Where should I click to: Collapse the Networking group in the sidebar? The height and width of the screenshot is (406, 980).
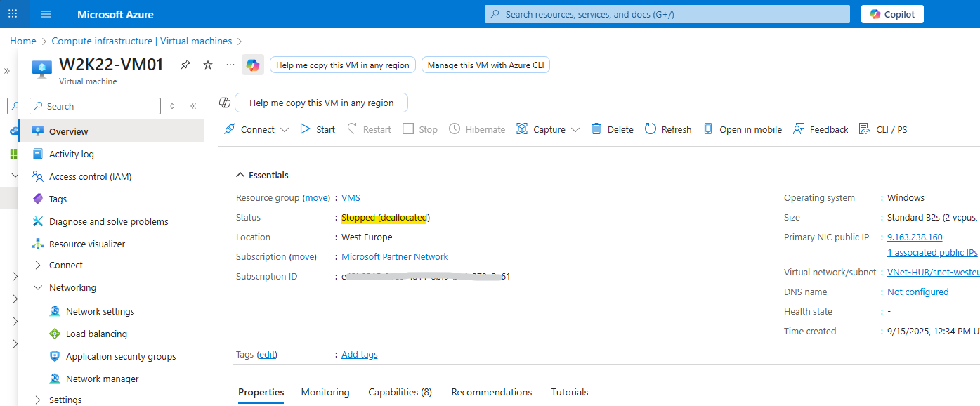(x=72, y=287)
